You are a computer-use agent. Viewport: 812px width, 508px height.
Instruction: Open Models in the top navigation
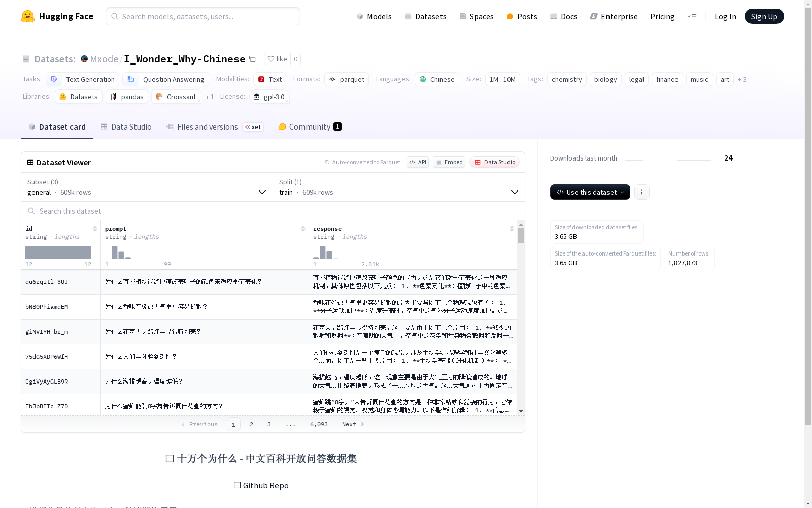coord(374,16)
